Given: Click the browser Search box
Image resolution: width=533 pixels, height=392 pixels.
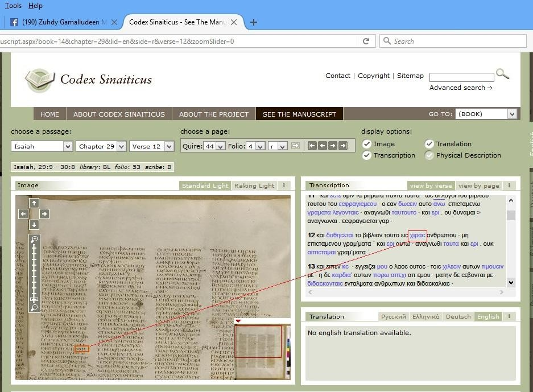Looking at the screenshot, I should pyautogui.click(x=453, y=41).
